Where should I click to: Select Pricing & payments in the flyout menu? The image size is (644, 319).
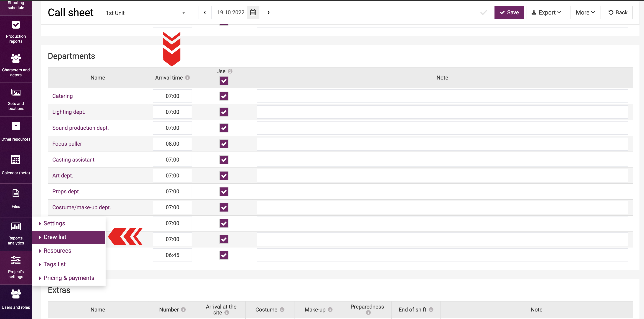[x=69, y=278]
